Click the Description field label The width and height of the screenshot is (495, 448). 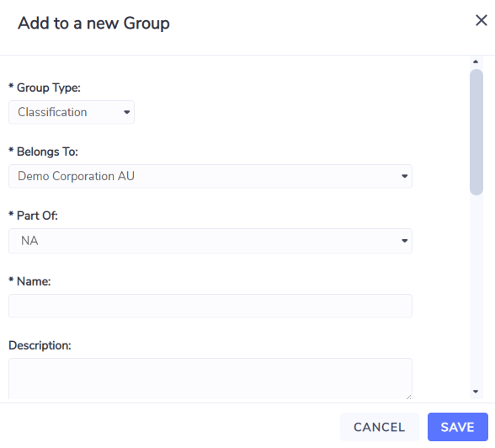(40, 345)
